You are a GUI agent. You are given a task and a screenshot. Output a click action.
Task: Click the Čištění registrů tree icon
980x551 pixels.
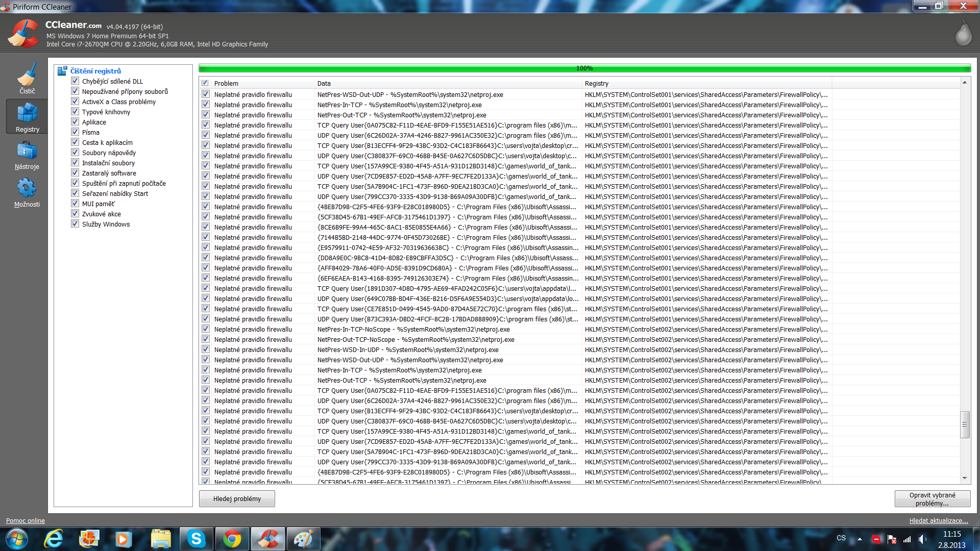tap(62, 71)
